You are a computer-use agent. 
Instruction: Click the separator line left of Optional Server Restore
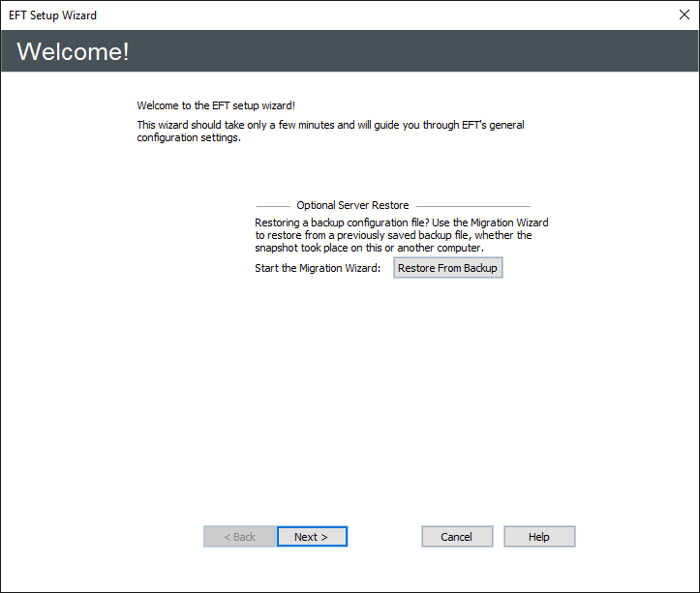pyautogui.click(x=273, y=206)
